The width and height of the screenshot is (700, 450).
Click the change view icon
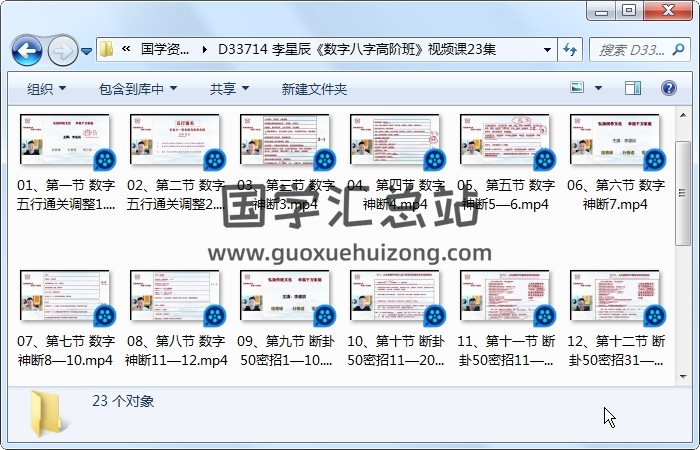(578, 89)
